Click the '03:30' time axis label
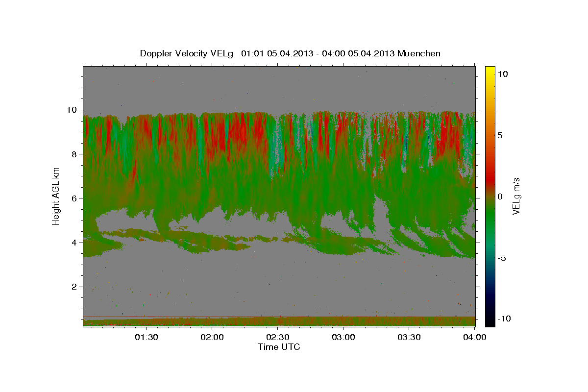 pos(409,337)
